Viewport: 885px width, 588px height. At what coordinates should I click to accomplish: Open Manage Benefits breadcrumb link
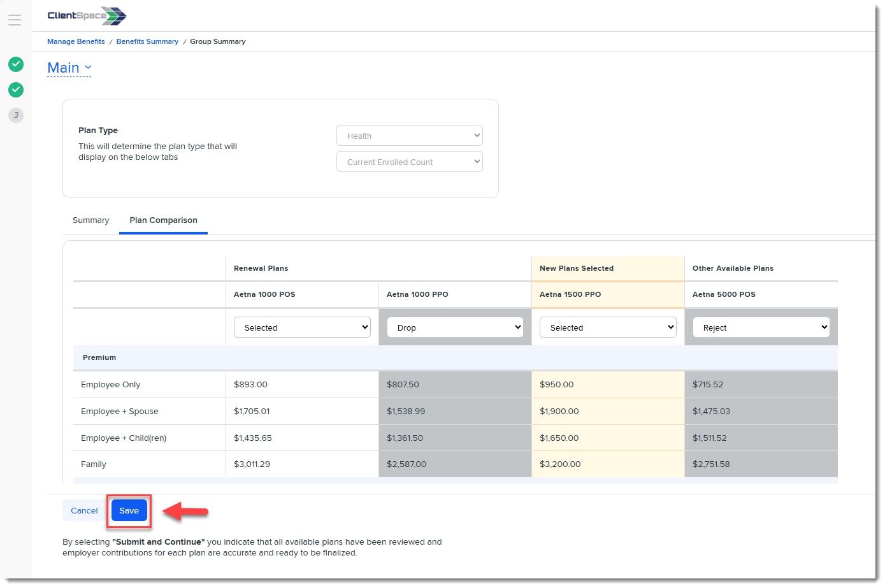(76, 41)
